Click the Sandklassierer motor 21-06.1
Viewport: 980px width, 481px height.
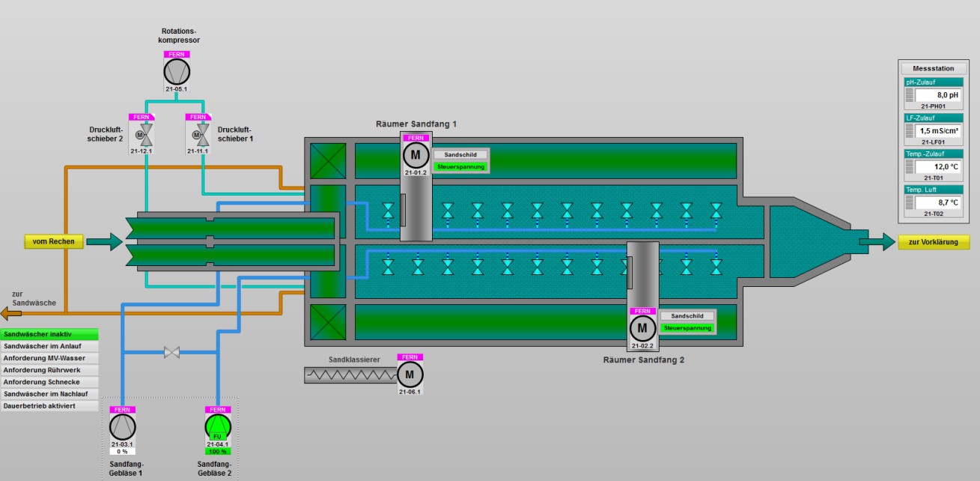pos(410,375)
